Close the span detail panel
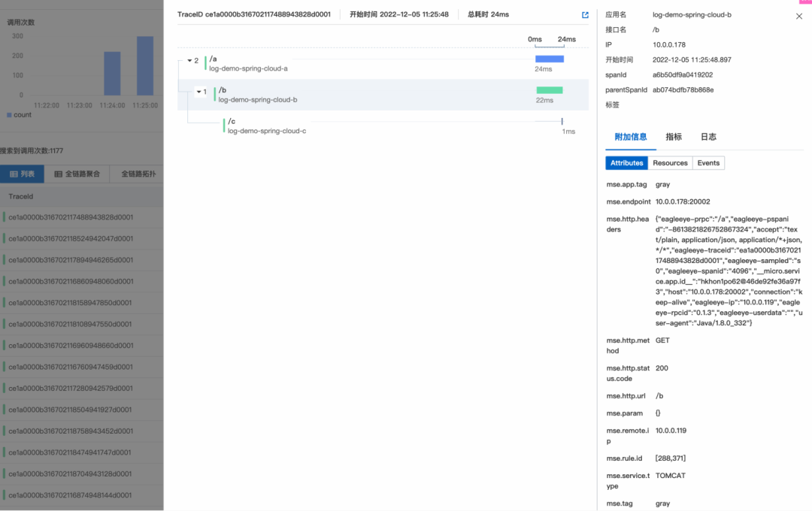Viewport: 812px width, 511px height. (799, 16)
